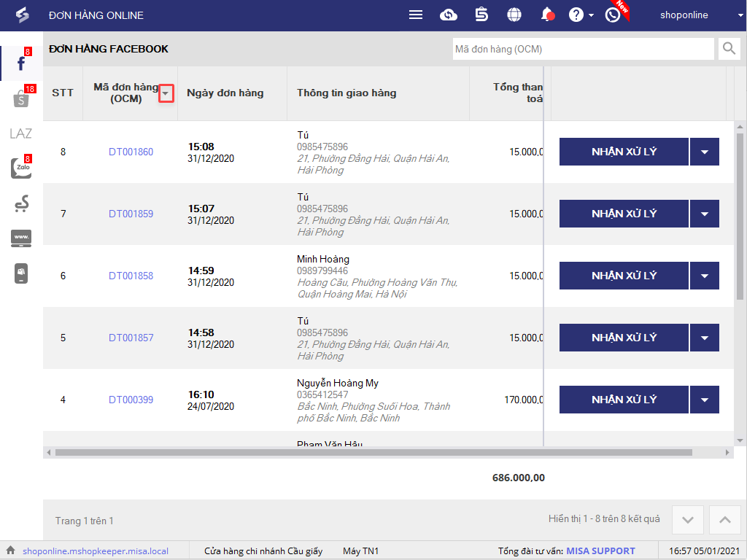Click Nhận xử lý for order DT001858
Image resolution: width=747 pixels, height=560 pixels.
point(624,276)
